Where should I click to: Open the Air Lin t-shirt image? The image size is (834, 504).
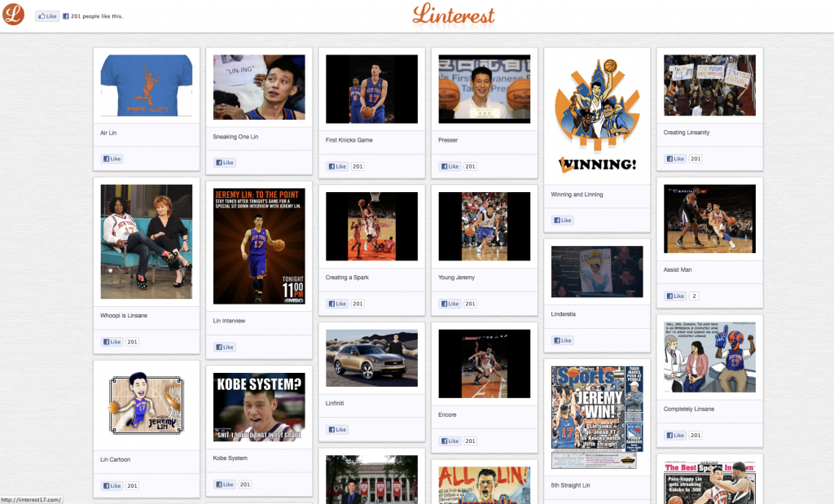pyautogui.click(x=147, y=85)
